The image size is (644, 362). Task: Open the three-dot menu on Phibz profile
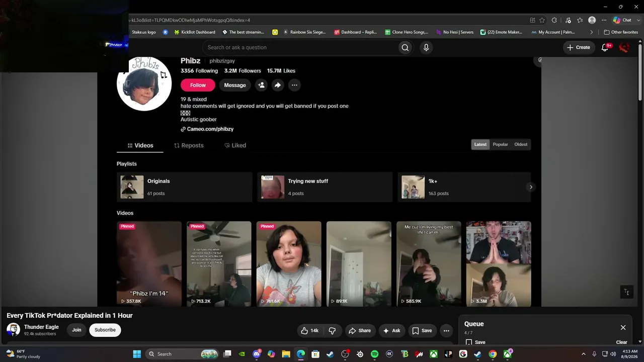(x=294, y=85)
